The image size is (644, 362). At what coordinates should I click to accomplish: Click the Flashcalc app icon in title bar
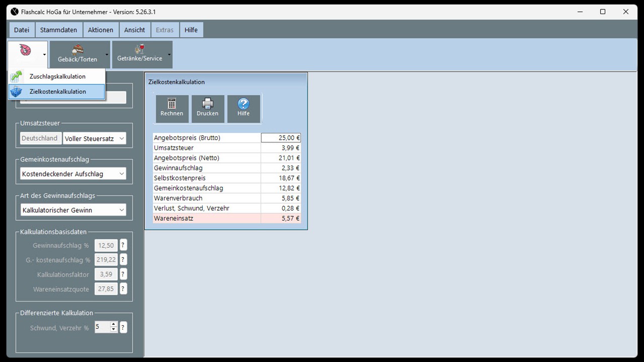coord(14,12)
